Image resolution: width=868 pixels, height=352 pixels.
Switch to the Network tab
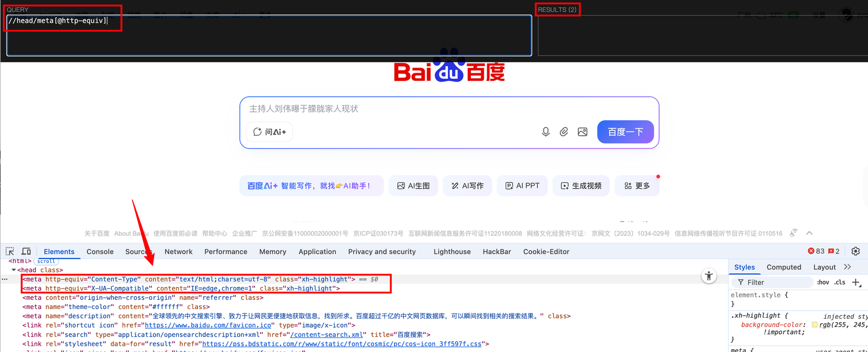click(178, 252)
